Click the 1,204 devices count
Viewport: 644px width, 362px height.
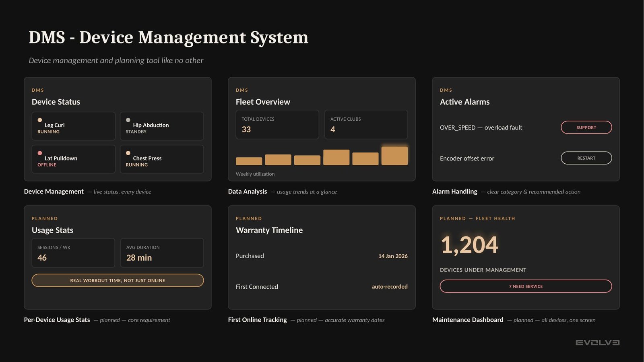(x=469, y=245)
